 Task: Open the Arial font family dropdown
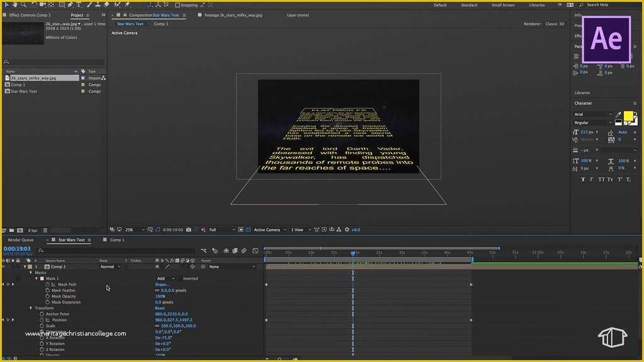click(x=592, y=114)
